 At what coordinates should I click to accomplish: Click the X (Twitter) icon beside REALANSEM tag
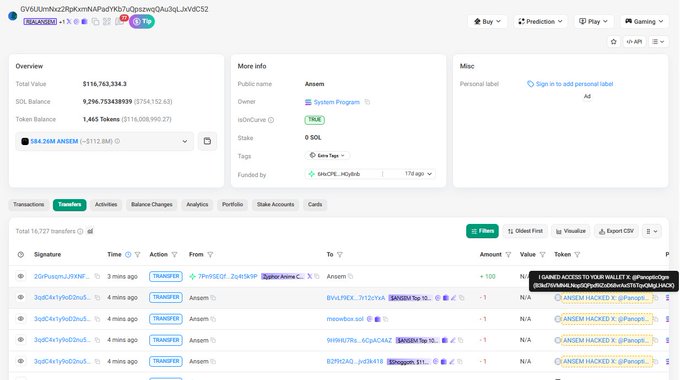click(x=69, y=22)
